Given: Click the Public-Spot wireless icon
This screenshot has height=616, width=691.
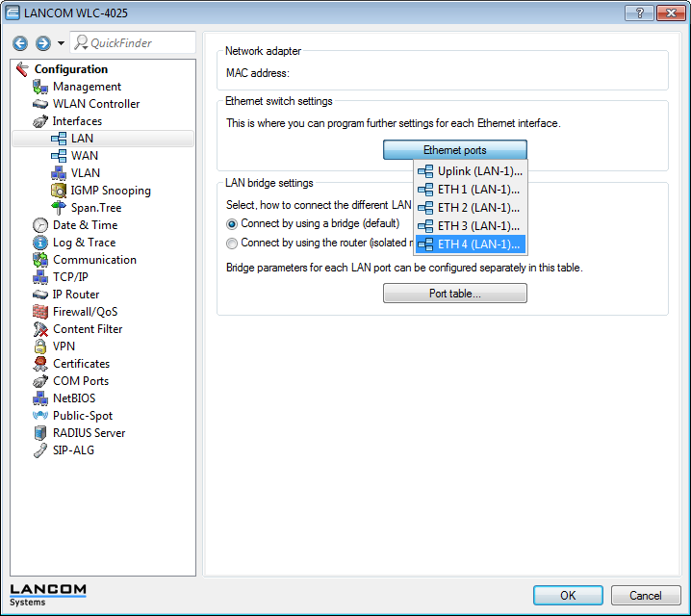Looking at the screenshot, I should 40,416.
